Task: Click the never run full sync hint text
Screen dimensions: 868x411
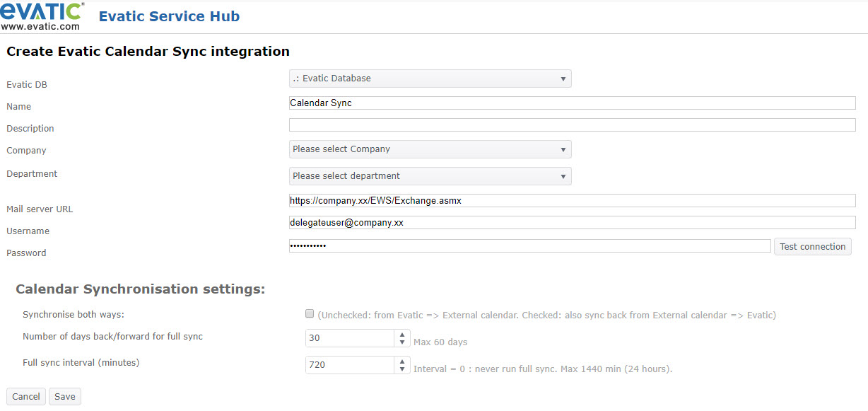Action: click(543, 369)
